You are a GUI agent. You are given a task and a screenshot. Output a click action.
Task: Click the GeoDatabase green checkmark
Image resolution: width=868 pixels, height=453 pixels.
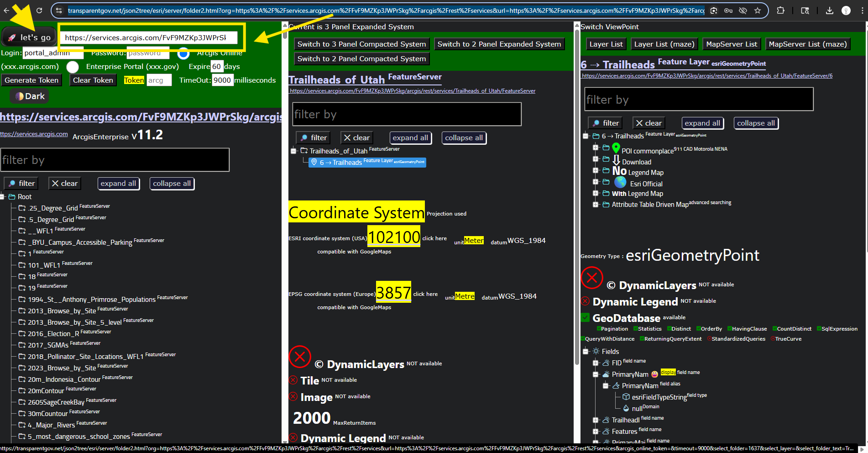[586, 317]
